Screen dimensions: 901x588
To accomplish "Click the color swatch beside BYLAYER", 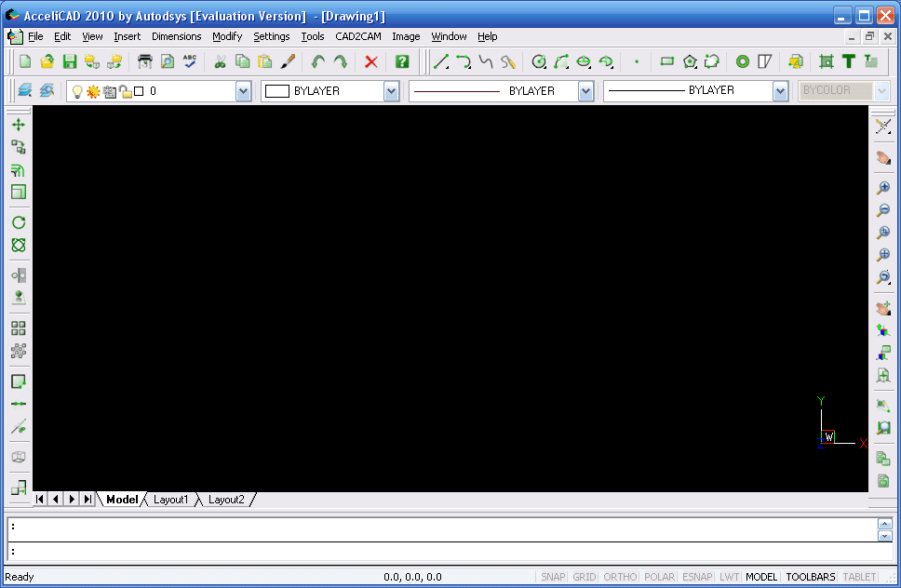I will [277, 91].
